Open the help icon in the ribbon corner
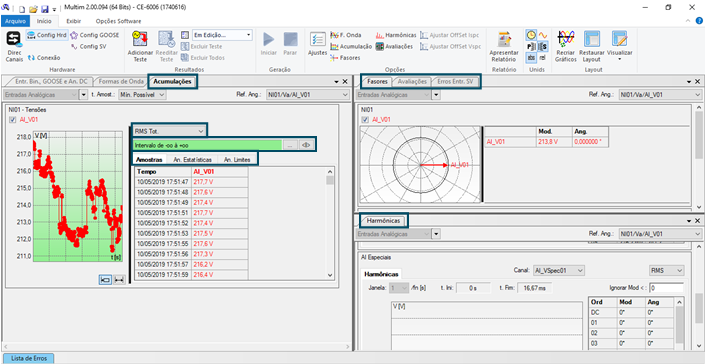Image resolution: width=705 pixels, height=364 pixels. point(699,21)
